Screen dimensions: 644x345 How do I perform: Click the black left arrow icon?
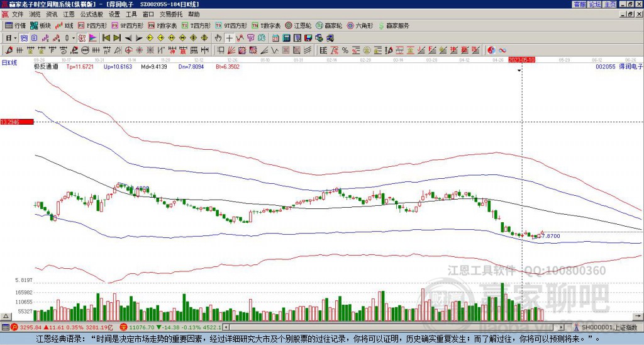(128, 38)
